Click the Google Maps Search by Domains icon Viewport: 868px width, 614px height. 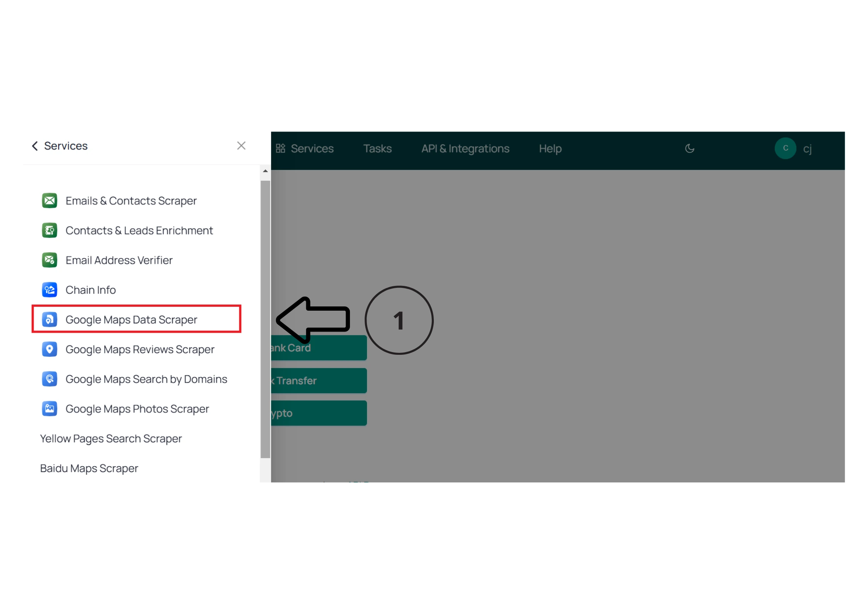pyautogui.click(x=49, y=379)
